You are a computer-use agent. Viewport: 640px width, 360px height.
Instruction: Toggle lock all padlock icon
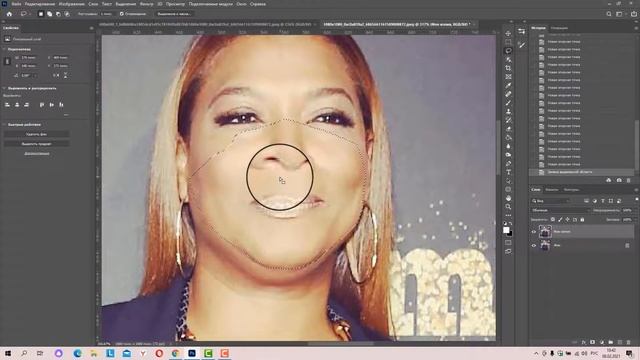tap(582, 220)
